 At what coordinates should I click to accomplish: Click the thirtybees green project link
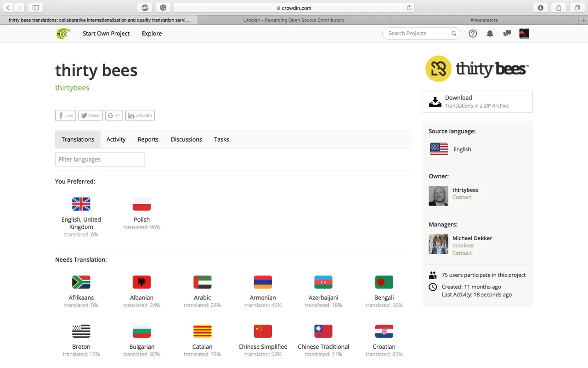72,88
